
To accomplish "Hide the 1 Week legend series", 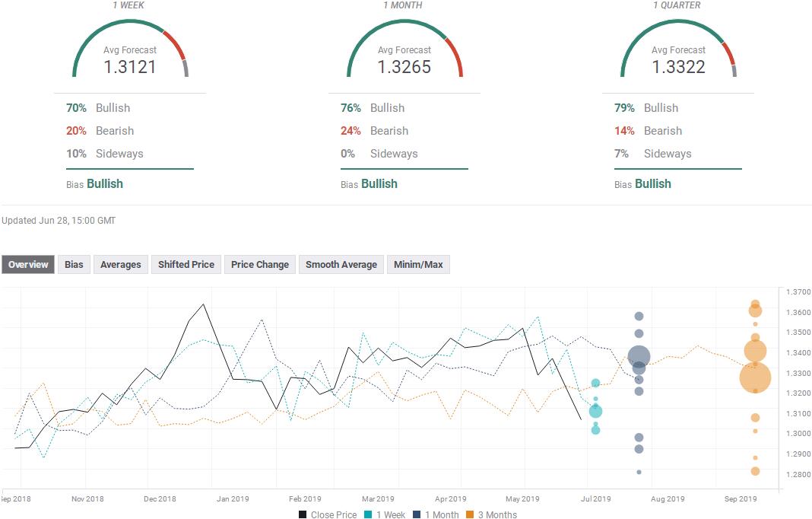I will (x=385, y=514).
